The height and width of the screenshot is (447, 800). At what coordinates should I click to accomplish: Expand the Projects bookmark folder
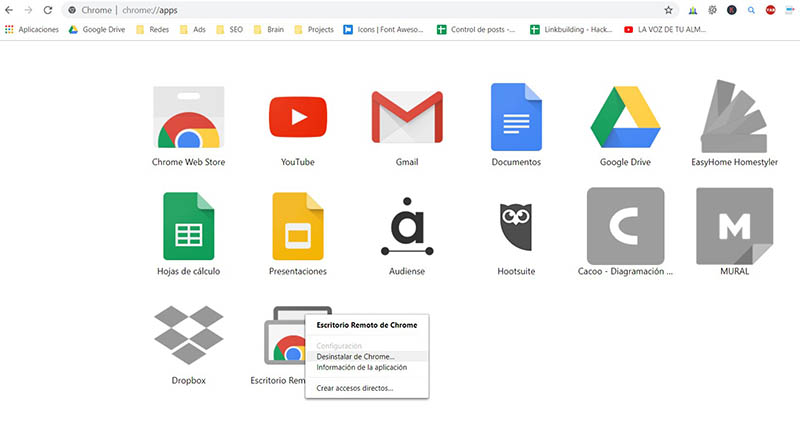click(314, 30)
